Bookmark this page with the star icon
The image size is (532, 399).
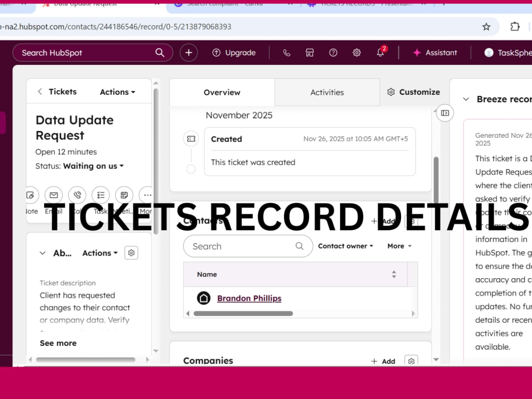486,27
